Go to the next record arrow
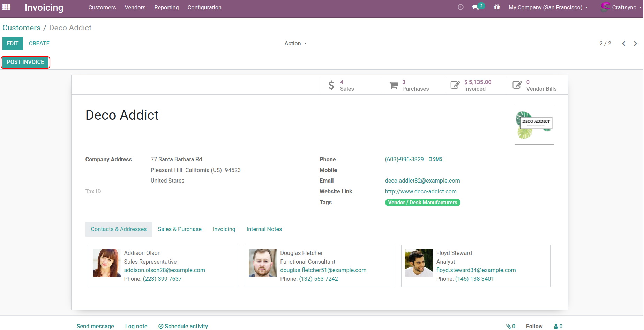Image resolution: width=644 pixels, height=330 pixels. point(635,44)
